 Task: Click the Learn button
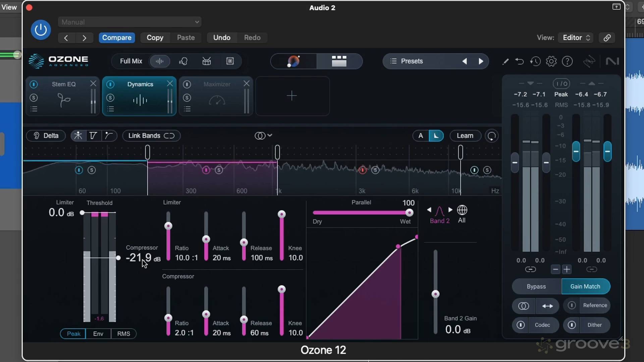tap(465, 136)
